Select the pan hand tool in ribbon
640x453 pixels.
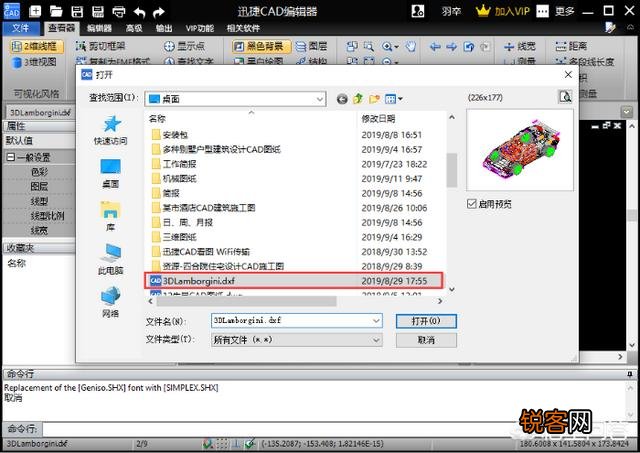pyautogui.click(x=411, y=47)
